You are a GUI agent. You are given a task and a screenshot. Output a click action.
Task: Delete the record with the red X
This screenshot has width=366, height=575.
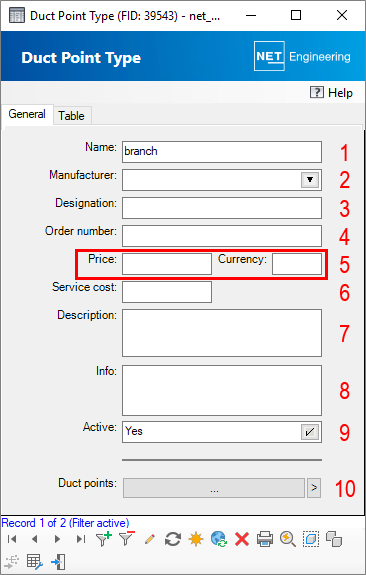[x=242, y=539]
